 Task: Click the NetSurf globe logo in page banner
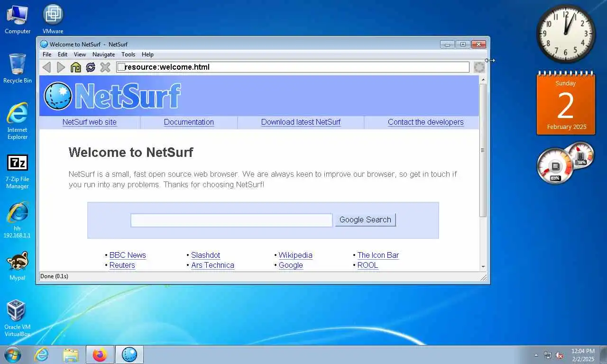[x=58, y=96]
